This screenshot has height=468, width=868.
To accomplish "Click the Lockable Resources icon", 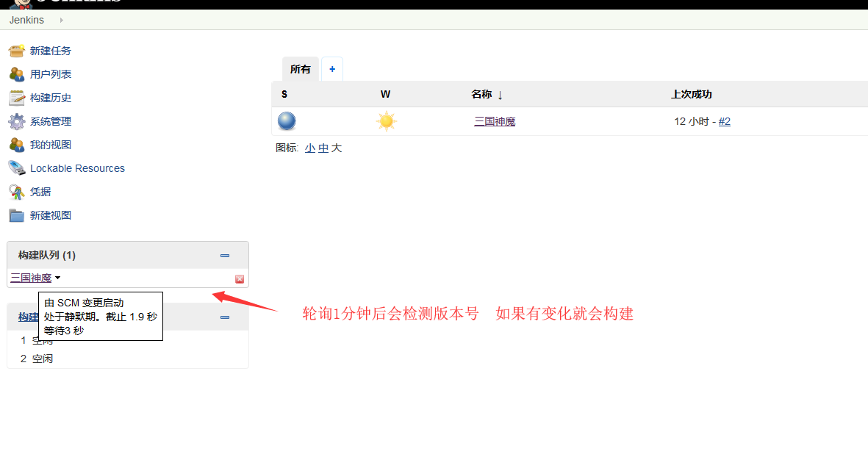I will (x=16, y=168).
